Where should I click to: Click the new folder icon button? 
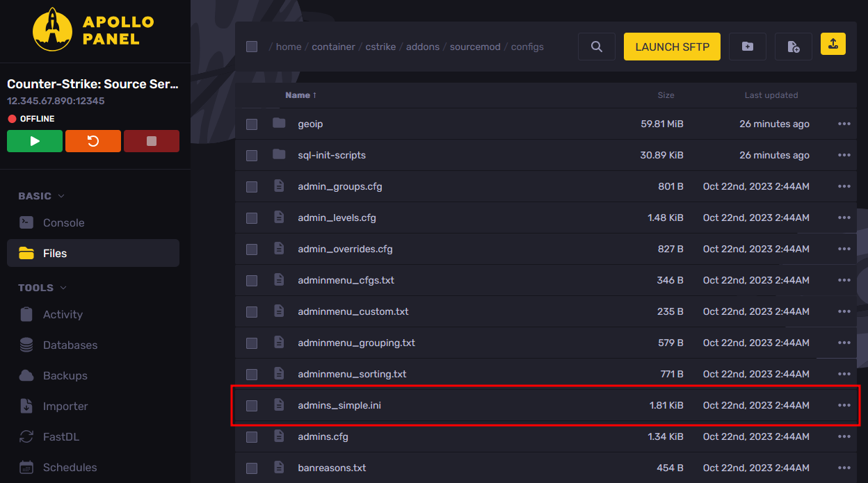[748, 47]
